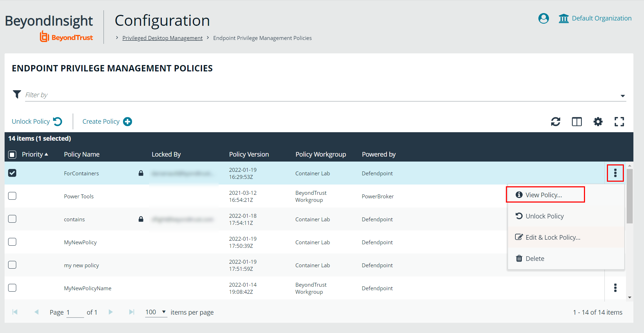Choose Edit & Lock Policy menu entry
The image size is (644, 333).
click(x=566, y=237)
